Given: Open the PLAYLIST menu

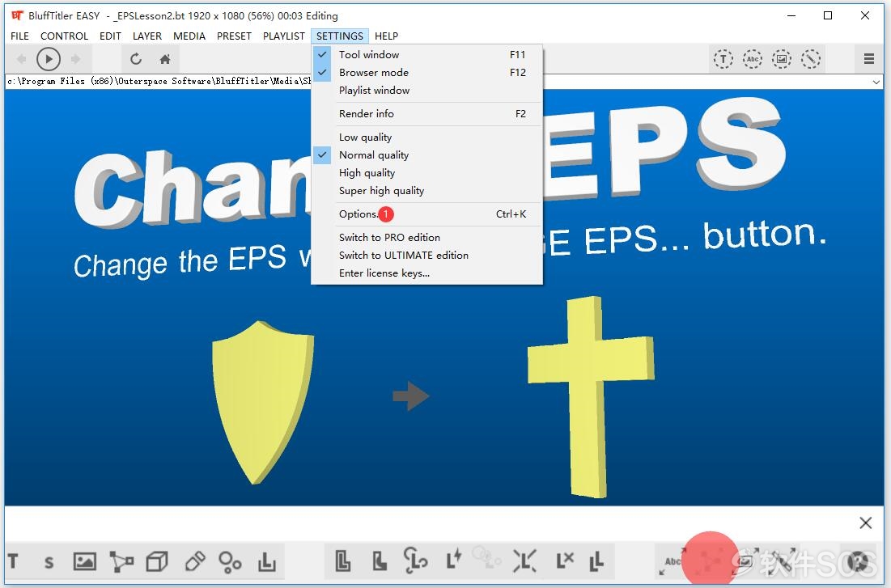Looking at the screenshot, I should pos(283,36).
